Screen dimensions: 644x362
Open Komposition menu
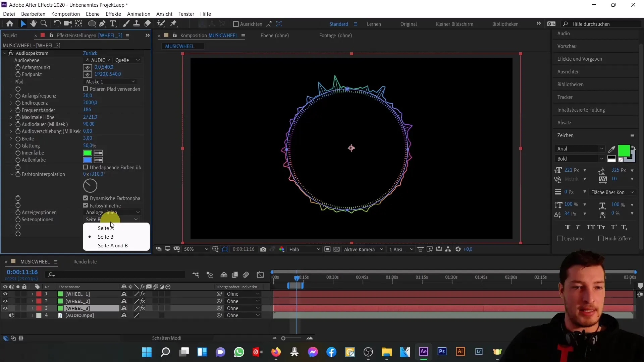click(x=65, y=14)
